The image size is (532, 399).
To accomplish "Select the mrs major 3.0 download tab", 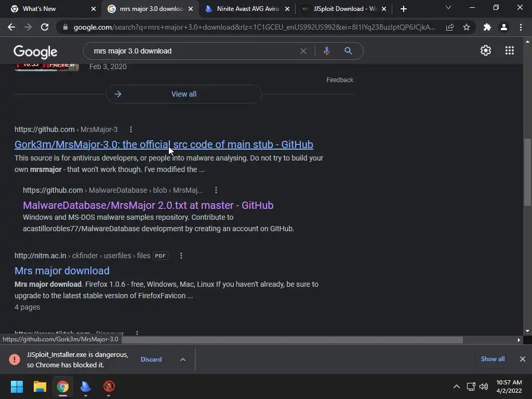I will click(151, 9).
